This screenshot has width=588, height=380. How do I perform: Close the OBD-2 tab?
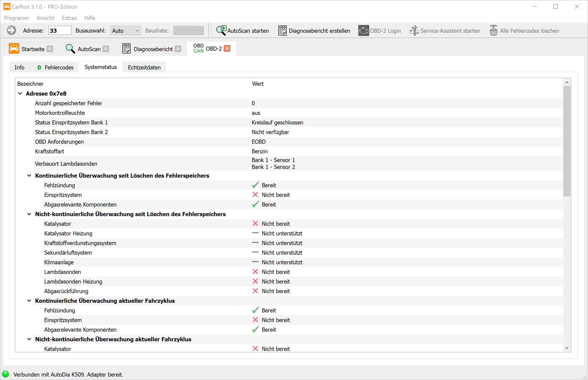coord(227,48)
